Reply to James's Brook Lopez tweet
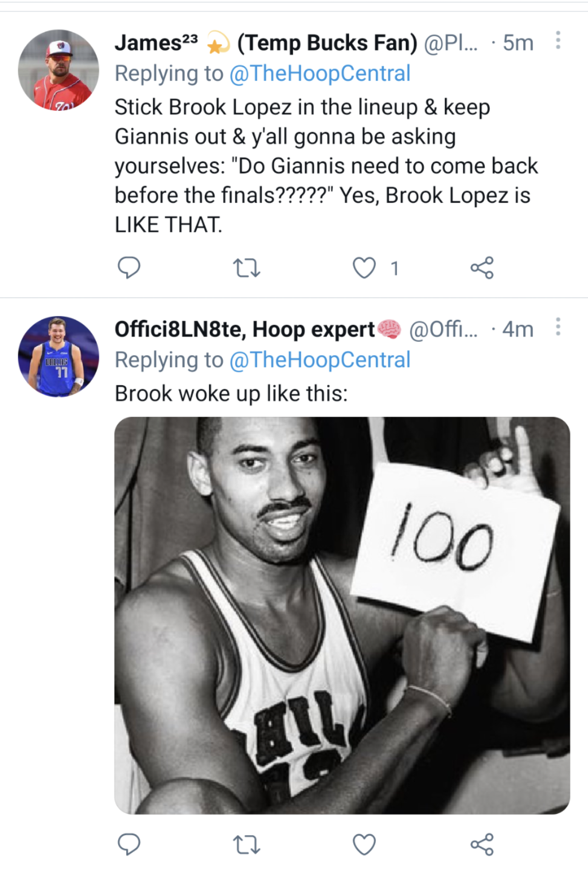 click(129, 267)
